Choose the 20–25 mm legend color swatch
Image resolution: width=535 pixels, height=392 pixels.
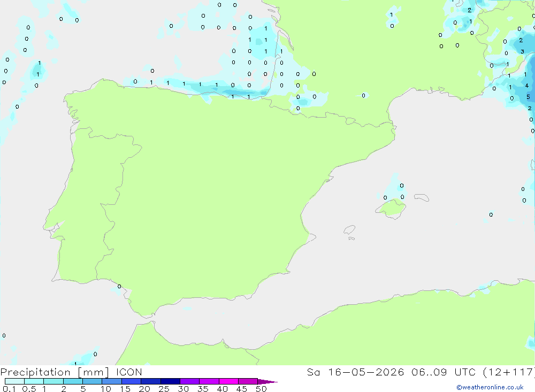pyautogui.click(x=151, y=381)
